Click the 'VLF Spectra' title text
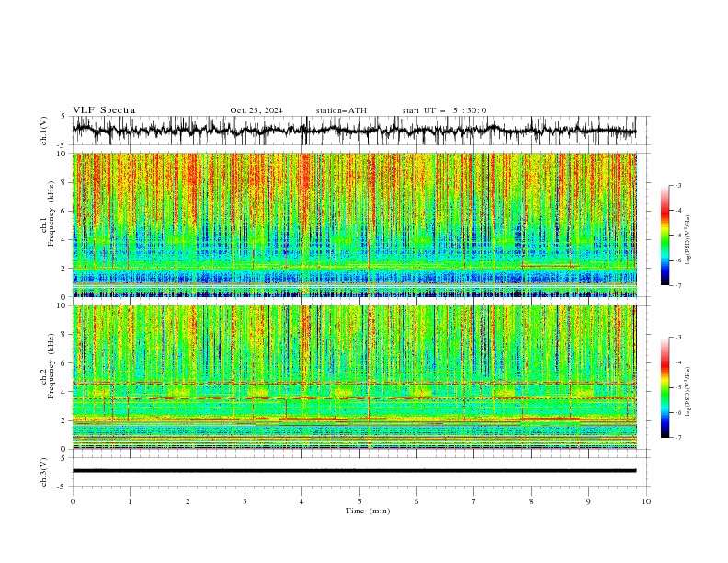 point(104,110)
